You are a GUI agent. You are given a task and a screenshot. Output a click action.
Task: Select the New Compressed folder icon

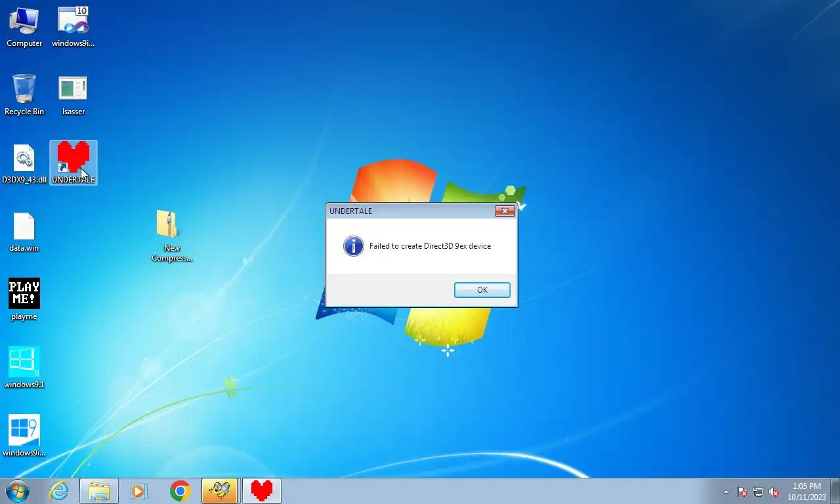tap(172, 236)
